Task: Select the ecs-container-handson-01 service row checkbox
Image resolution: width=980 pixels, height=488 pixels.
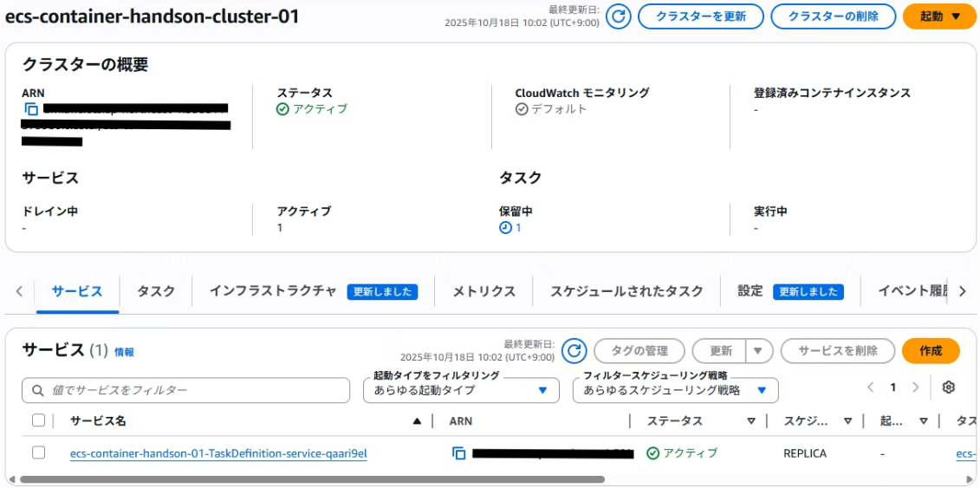Action: coord(39,452)
